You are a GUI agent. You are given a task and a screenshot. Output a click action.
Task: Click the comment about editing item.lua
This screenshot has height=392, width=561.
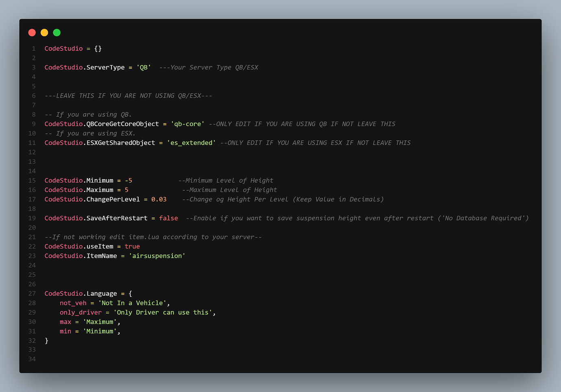(x=153, y=237)
